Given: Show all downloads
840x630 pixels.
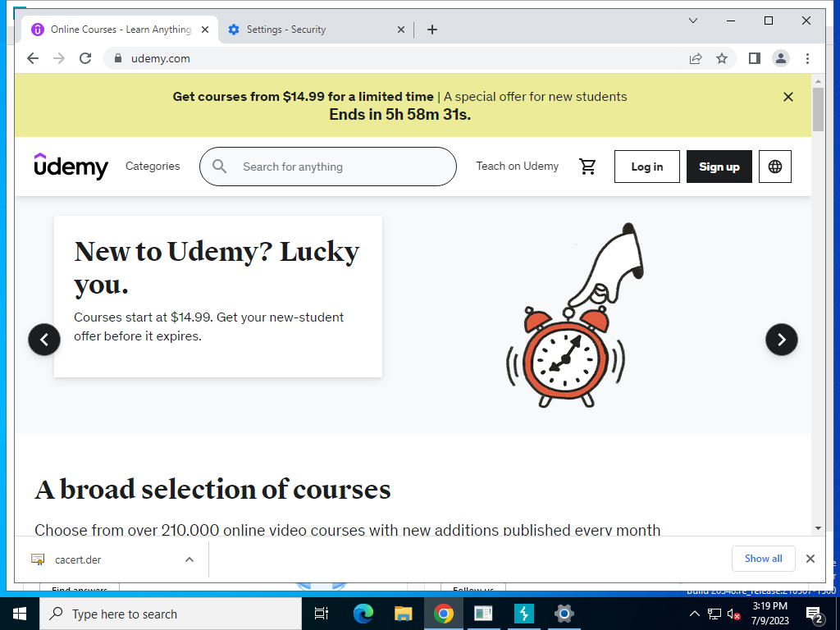Looking at the screenshot, I should [x=763, y=559].
